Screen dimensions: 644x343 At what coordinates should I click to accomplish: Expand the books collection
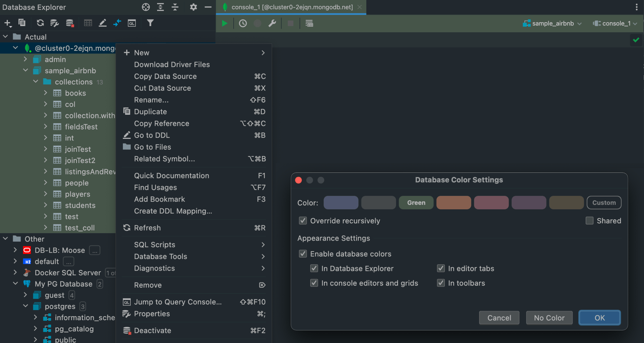(46, 93)
